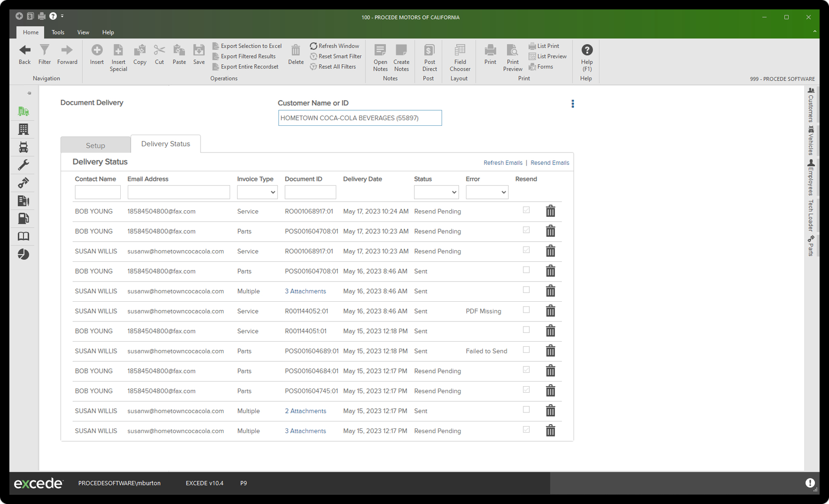
Task: Click the wrench icon in left sidebar
Action: [23, 165]
